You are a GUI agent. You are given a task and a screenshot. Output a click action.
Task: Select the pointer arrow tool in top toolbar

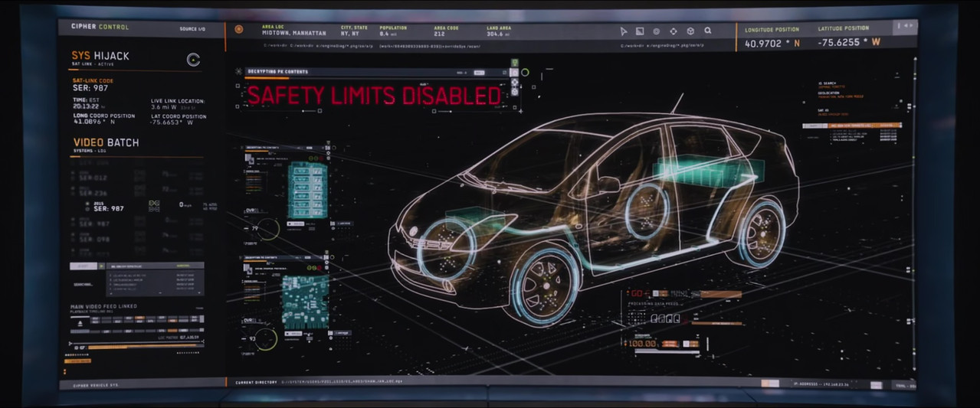click(x=623, y=31)
